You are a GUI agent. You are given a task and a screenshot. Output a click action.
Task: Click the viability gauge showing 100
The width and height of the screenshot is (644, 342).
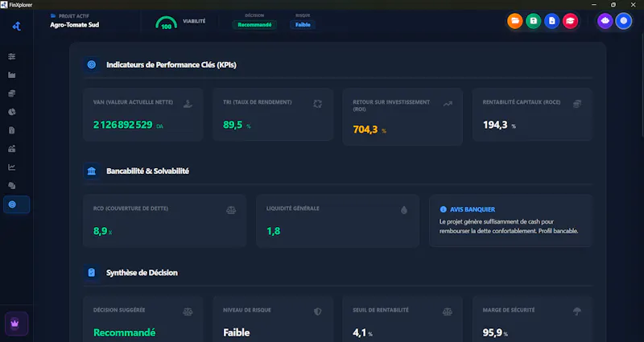point(167,23)
